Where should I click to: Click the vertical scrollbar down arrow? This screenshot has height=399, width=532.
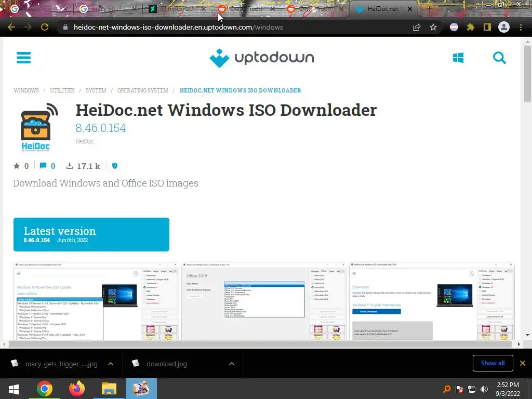[527, 335]
